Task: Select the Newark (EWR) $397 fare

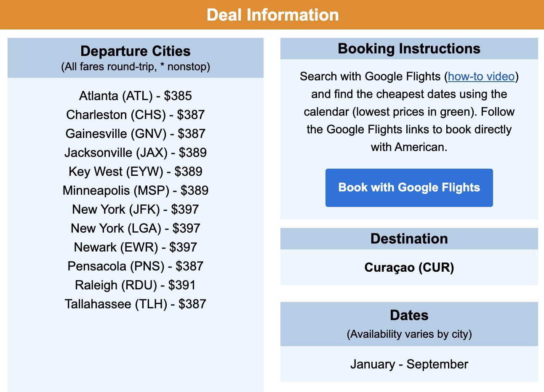Action: [x=136, y=247]
